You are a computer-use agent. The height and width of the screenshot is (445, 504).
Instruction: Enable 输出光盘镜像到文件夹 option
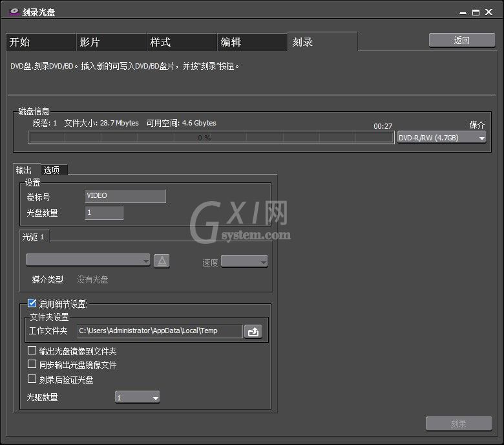[x=32, y=350]
